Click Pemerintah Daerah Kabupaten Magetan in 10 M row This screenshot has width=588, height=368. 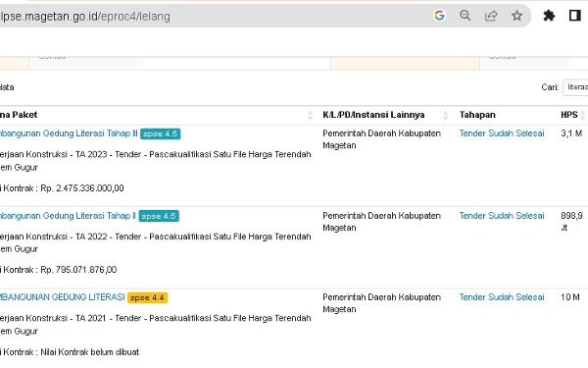click(381, 303)
